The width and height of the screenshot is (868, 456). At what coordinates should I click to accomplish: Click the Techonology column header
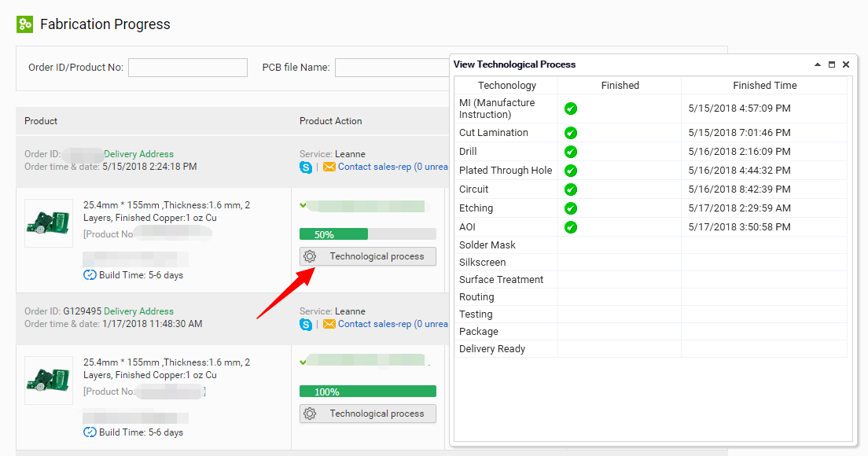click(506, 85)
